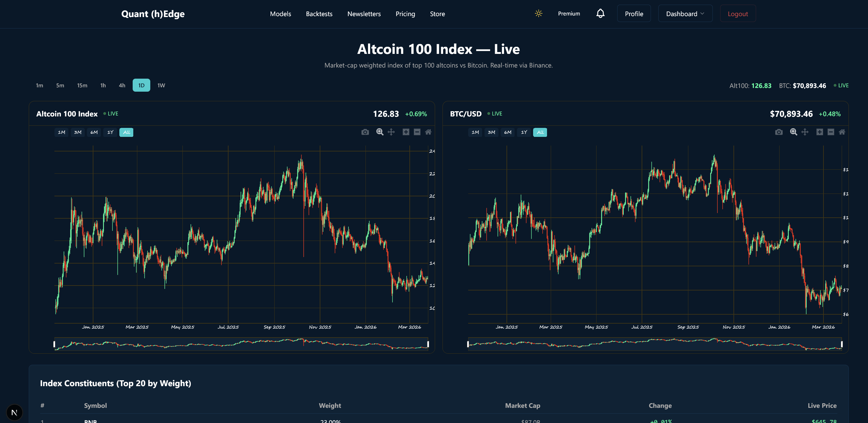Download BTC/USD chart snapshot via camera icon

pos(779,132)
